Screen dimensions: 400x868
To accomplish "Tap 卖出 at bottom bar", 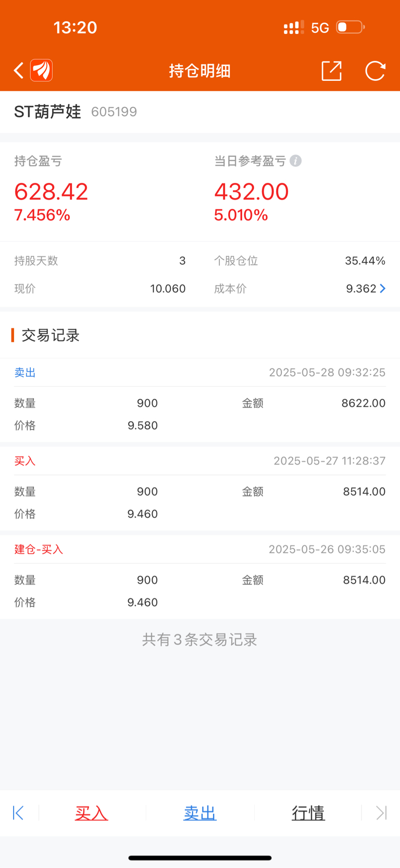I will click(199, 813).
